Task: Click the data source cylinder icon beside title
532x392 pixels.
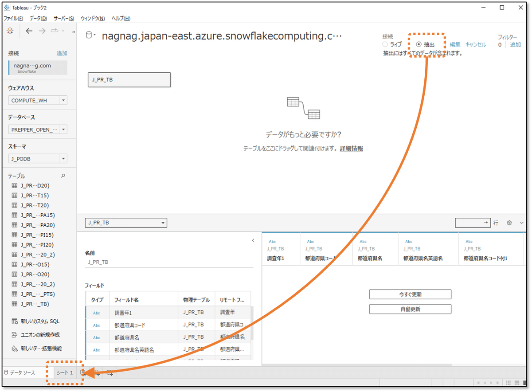Action: click(x=88, y=35)
